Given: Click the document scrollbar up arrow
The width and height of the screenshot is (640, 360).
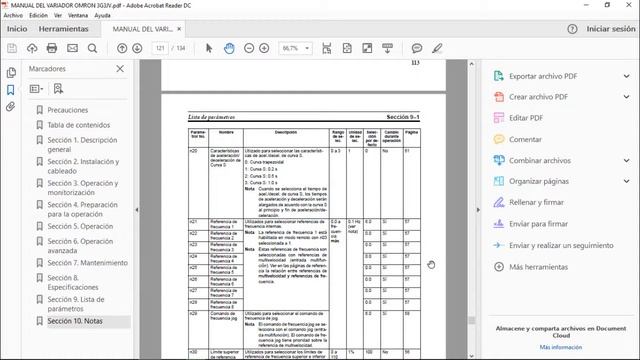Looking at the screenshot, I should coord(472,64).
